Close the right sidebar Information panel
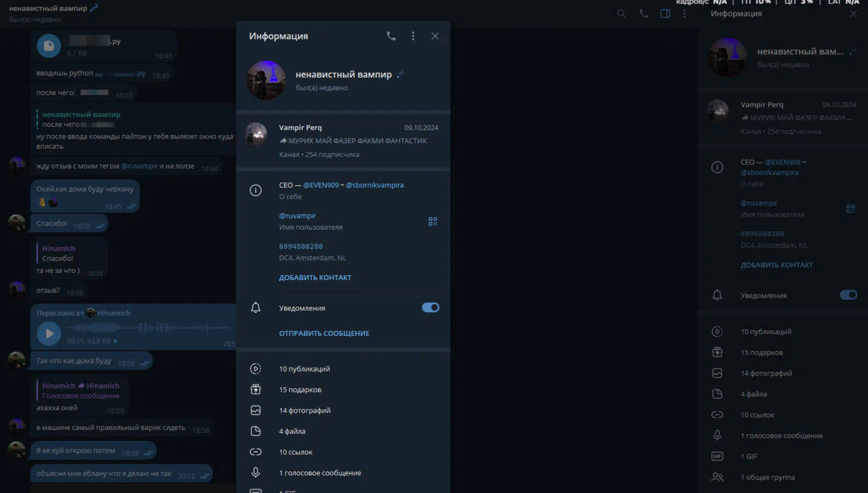The image size is (868, 493). pos(853,14)
